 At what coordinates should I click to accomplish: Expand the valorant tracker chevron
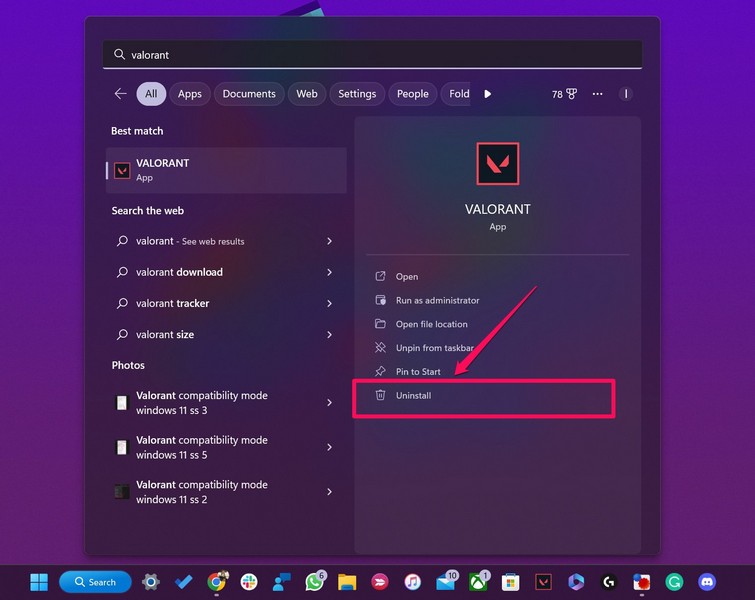point(329,303)
